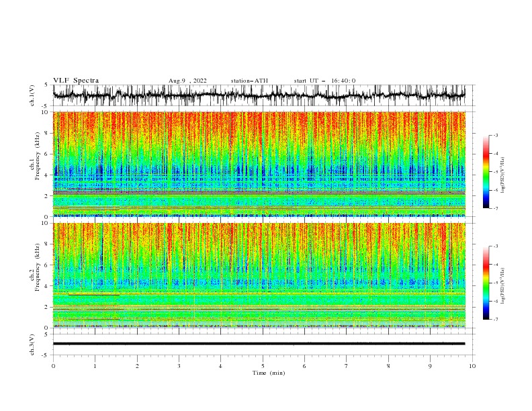Click the time-axis tick label "9"
Viewport: 532px width, 411px height.
[430, 366]
